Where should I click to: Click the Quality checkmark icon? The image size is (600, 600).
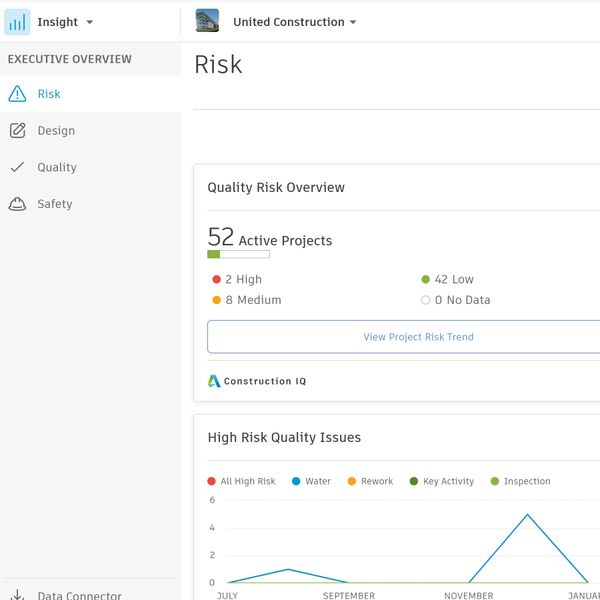pyautogui.click(x=17, y=168)
